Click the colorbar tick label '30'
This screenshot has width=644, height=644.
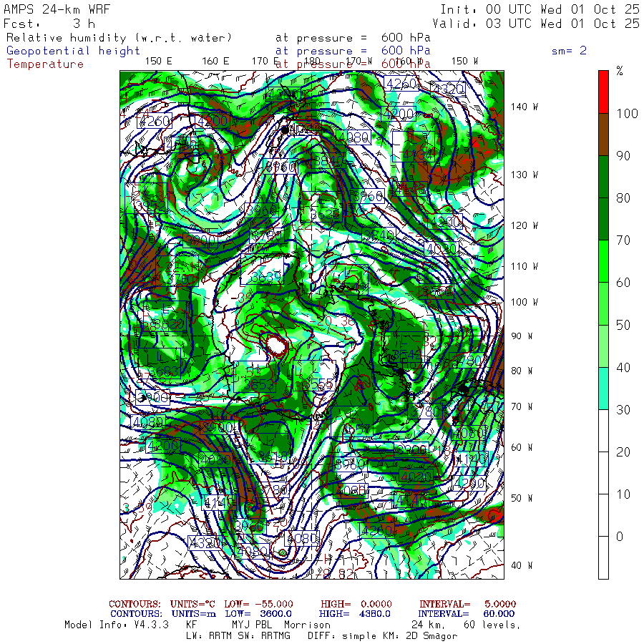coord(623,409)
